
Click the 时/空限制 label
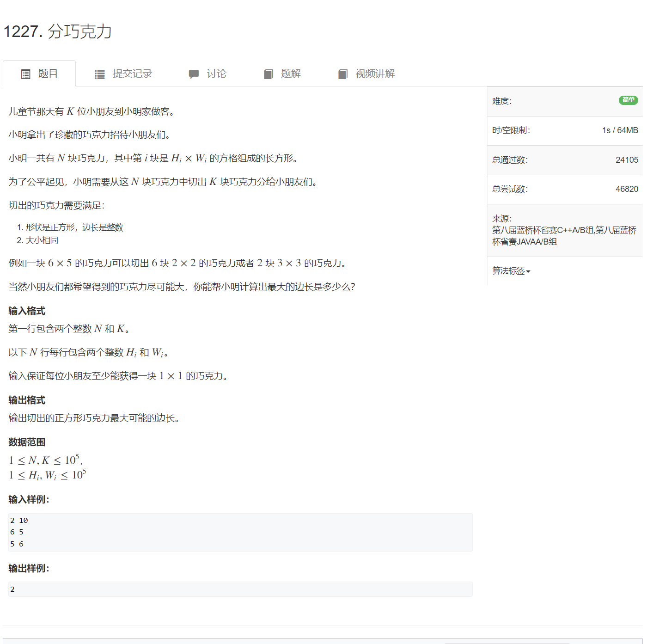point(511,130)
